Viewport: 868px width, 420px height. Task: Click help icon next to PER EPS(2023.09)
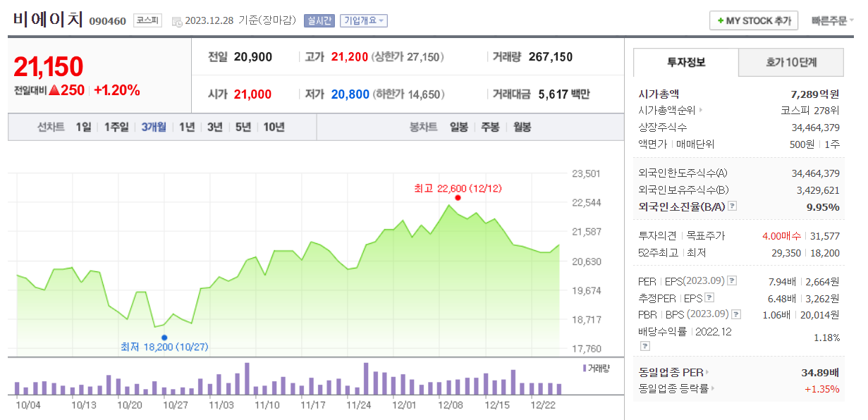pyautogui.click(x=733, y=280)
